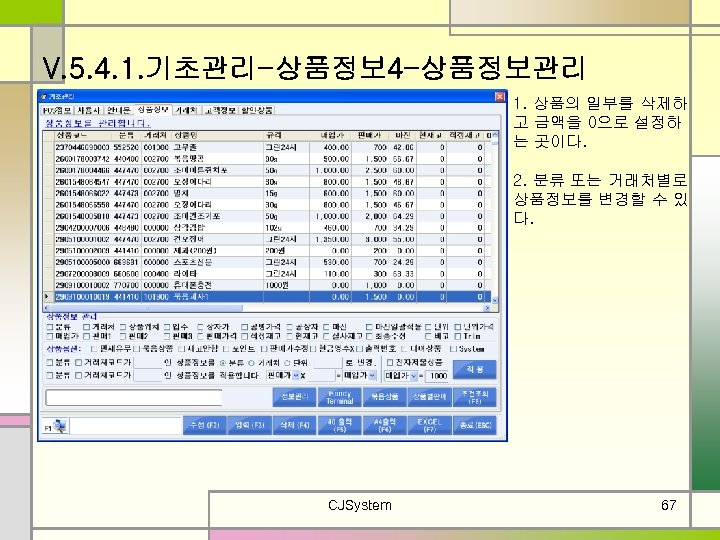Click the 102g size cell
Viewport: 720px width, 540px height.
(287, 228)
